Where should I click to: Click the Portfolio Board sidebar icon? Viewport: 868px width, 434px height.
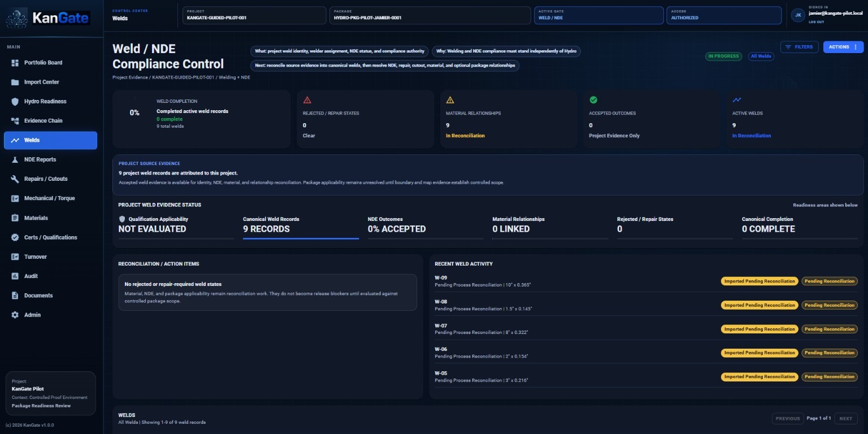coord(15,63)
